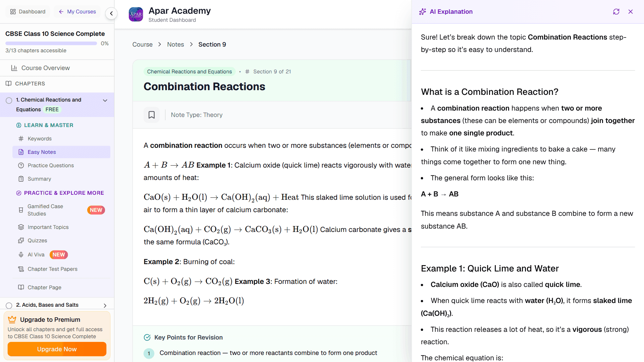644x362 pixels.
Task: Mark chapter 1 Chemical Reactions circle complete
Action: tap(9, 100)
